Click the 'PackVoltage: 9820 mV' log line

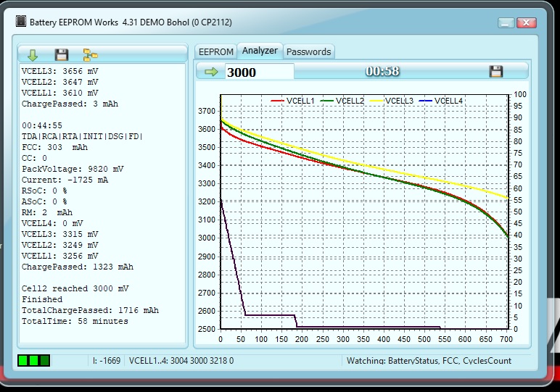pos(73,169)
